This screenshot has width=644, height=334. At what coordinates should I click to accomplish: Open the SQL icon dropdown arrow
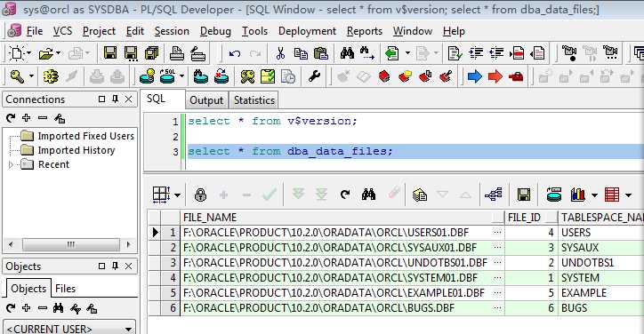click(181, 76)
